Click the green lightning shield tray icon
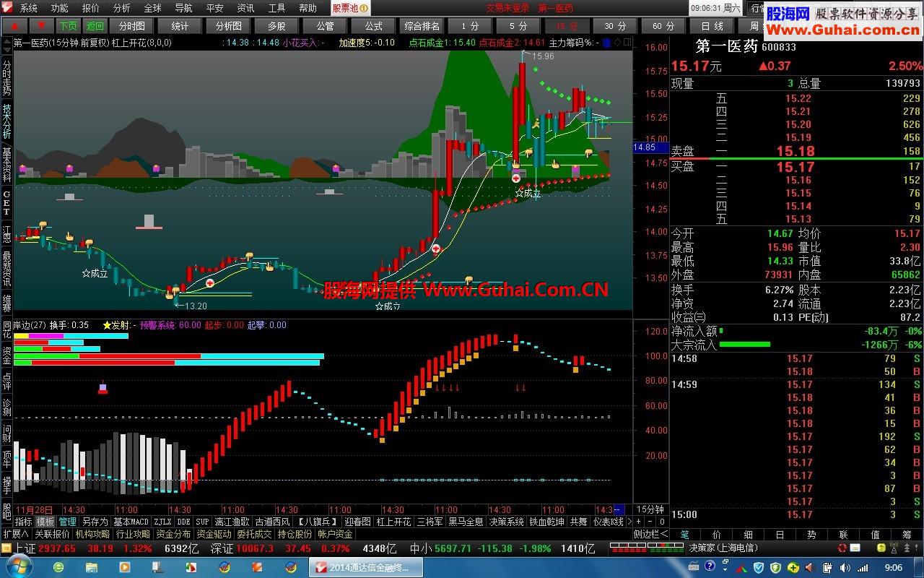Viewport: 924px width, 578px height. click(x=775, y=567)
